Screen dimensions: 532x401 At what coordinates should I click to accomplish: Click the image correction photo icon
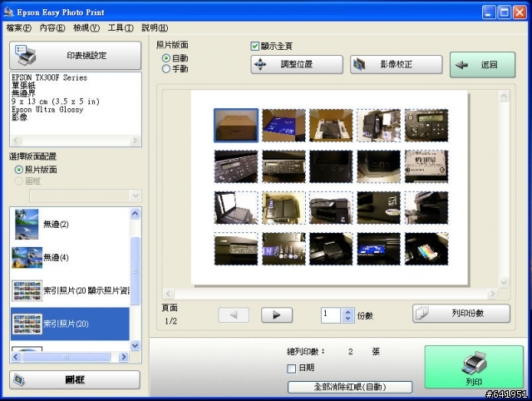point(360,64)
